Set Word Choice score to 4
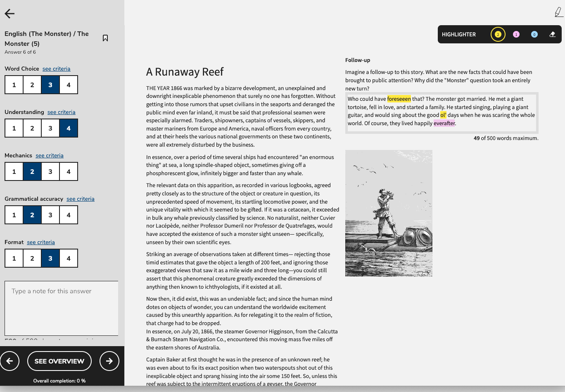Viewport: 565px width, 392px height. (69, 85)
